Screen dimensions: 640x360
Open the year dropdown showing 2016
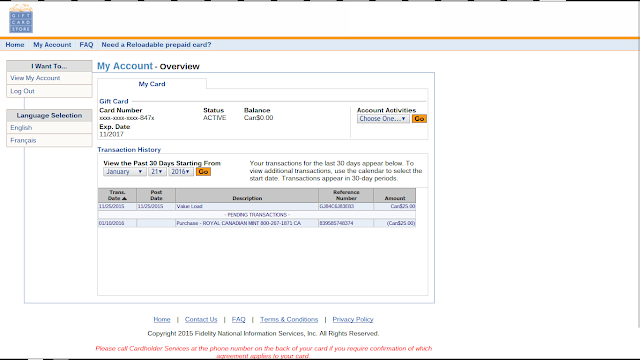[181, 172]
